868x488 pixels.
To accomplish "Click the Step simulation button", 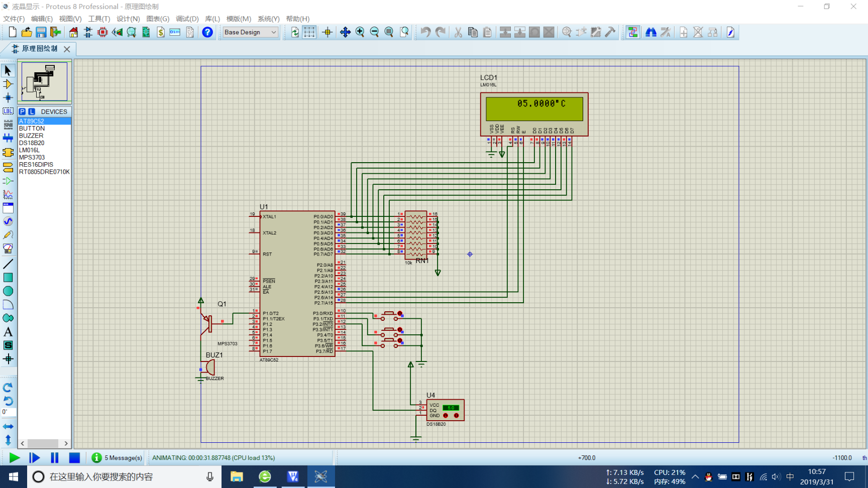I will click(x=35, y=458).
